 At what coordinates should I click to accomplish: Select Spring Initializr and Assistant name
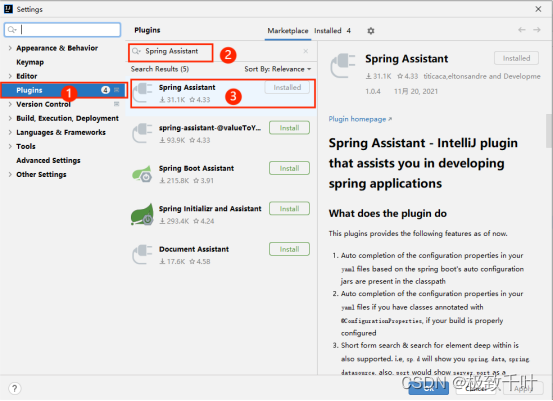pos(210,209)
